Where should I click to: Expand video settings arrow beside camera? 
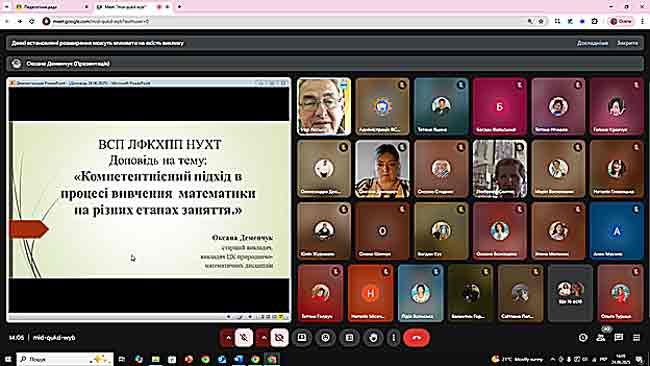coord(264,338)
